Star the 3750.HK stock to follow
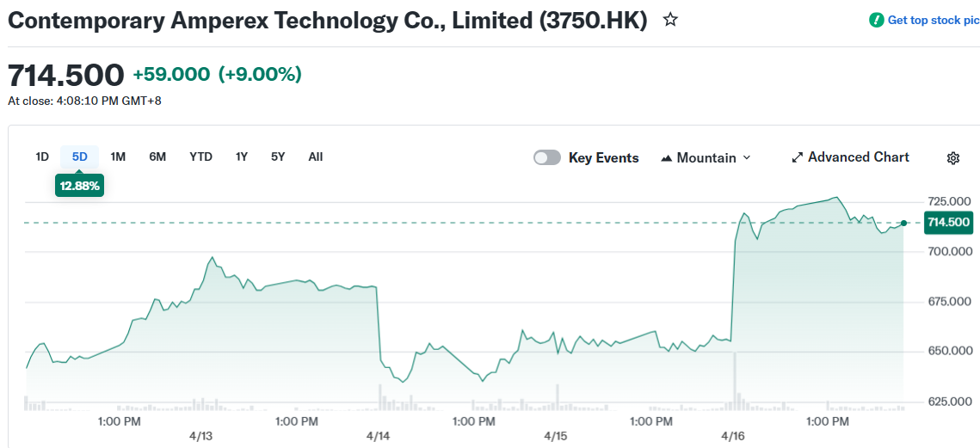Image resolution: width=980 pixels, height=448 pixels. coord(670,20)
